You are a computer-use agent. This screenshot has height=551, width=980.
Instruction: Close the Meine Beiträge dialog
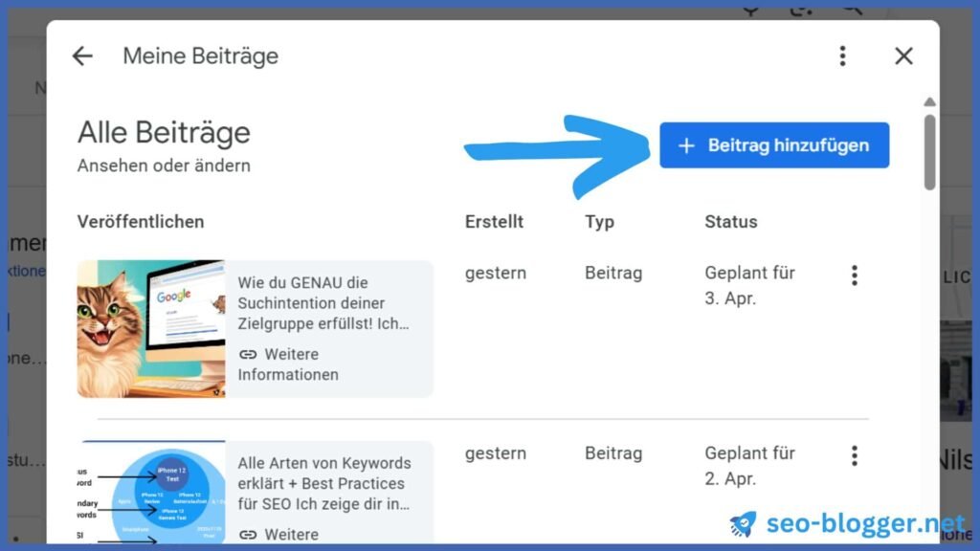[902, 55]
